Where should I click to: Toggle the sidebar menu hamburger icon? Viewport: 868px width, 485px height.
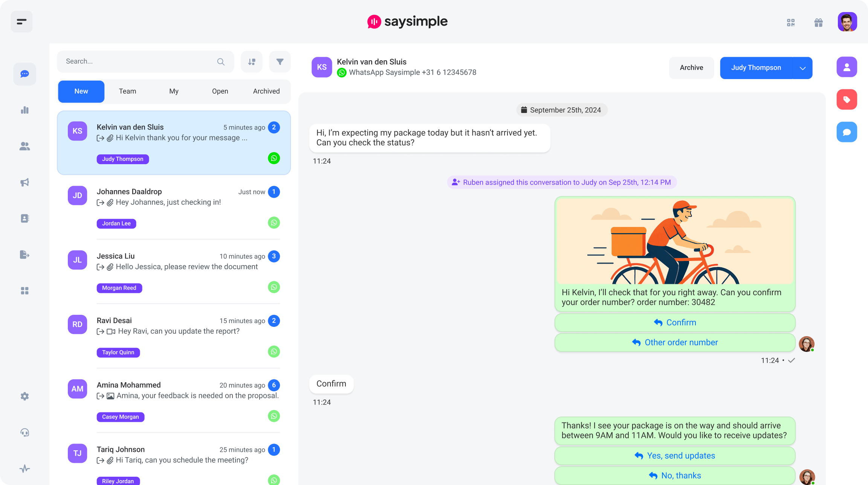click(x=21, y=22)
